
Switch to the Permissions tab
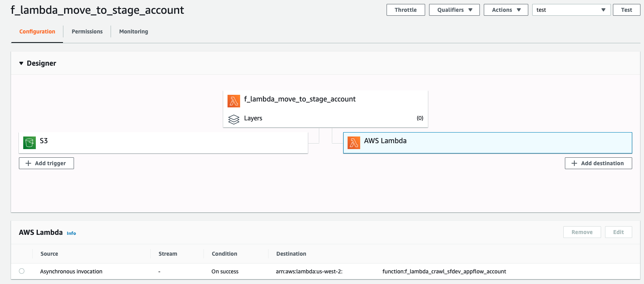pyautogui.click(x=87, y=31)
